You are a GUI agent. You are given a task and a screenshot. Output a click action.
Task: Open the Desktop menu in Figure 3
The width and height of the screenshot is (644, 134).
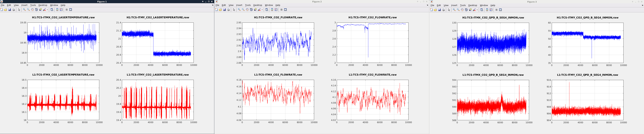[x=472, y=6]
